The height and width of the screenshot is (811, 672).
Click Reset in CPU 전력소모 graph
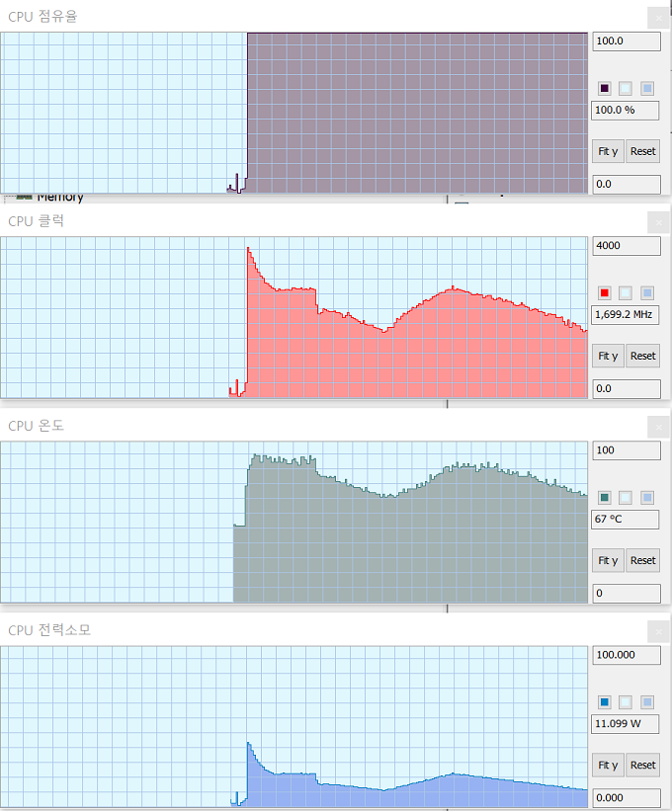click(643, 765)
